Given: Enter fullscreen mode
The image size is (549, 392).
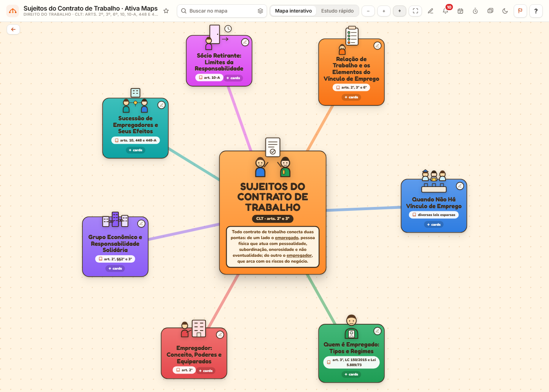Looking at the screenshot, I should (415, 11).
